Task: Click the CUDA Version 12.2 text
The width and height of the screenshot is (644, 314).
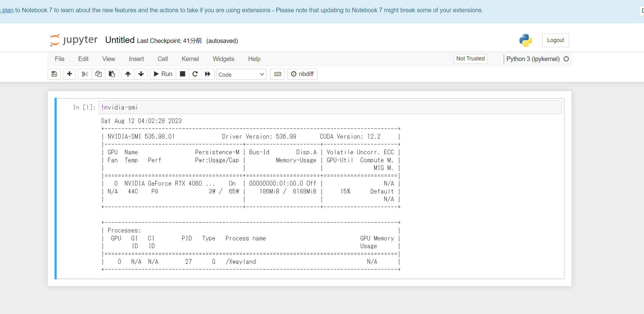Action: (350, 136)
